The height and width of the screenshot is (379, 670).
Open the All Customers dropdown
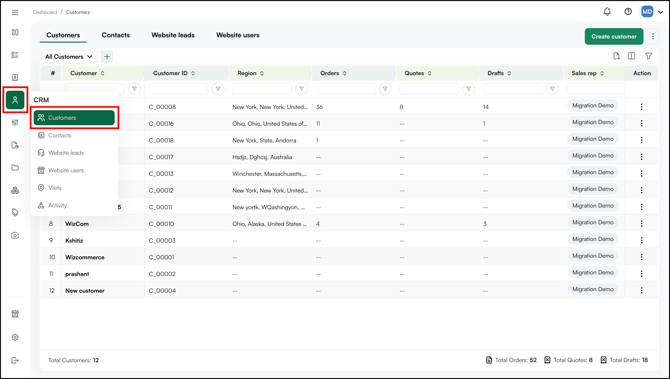[x=69, y=56]
